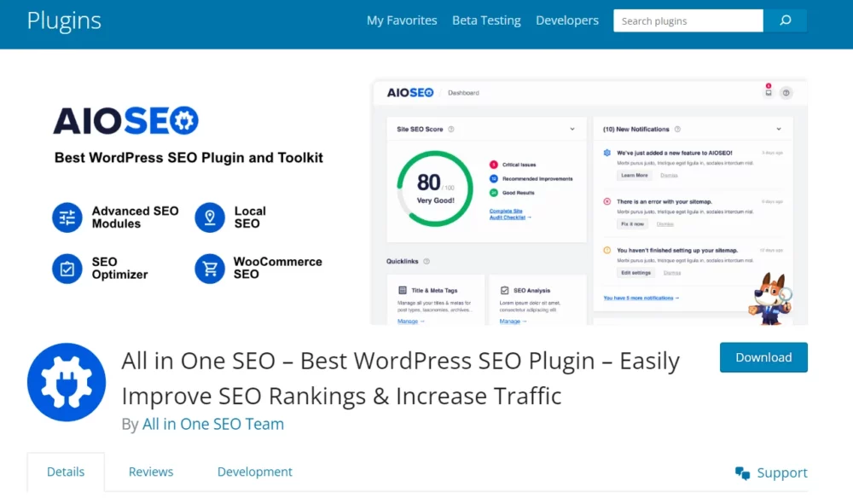The width and height of the screenshot is (853, 504).
Task: Click the Site SEO Score help icon
Action: [x=451, y=130]
